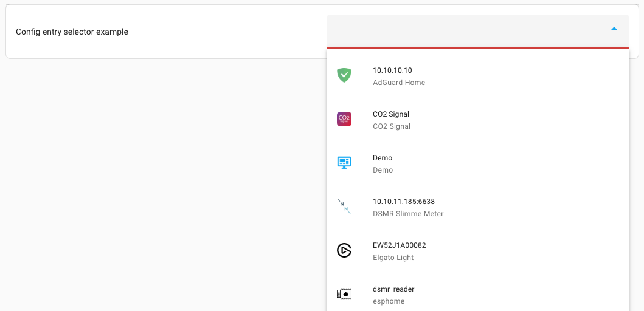
Task: Click the "esphome" subtitle text
Action: [x=389, y=301]
